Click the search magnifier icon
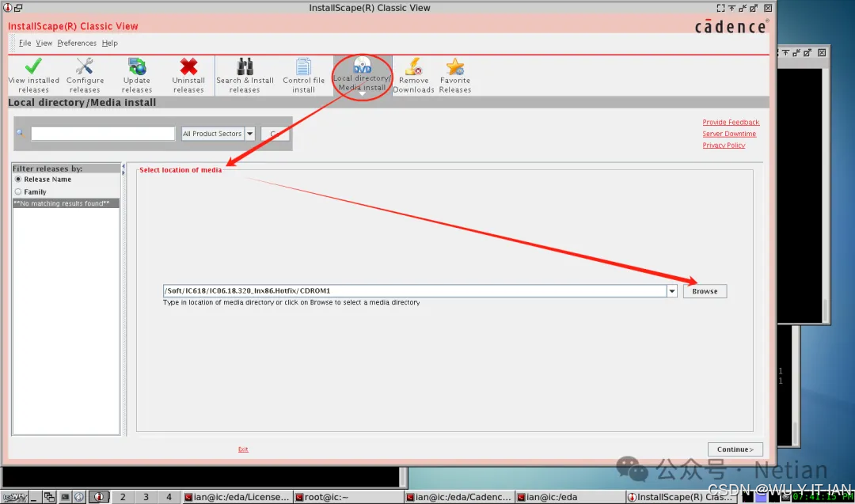Image resolution: width=855 pixels, height=504 pixels. point(21,133)
